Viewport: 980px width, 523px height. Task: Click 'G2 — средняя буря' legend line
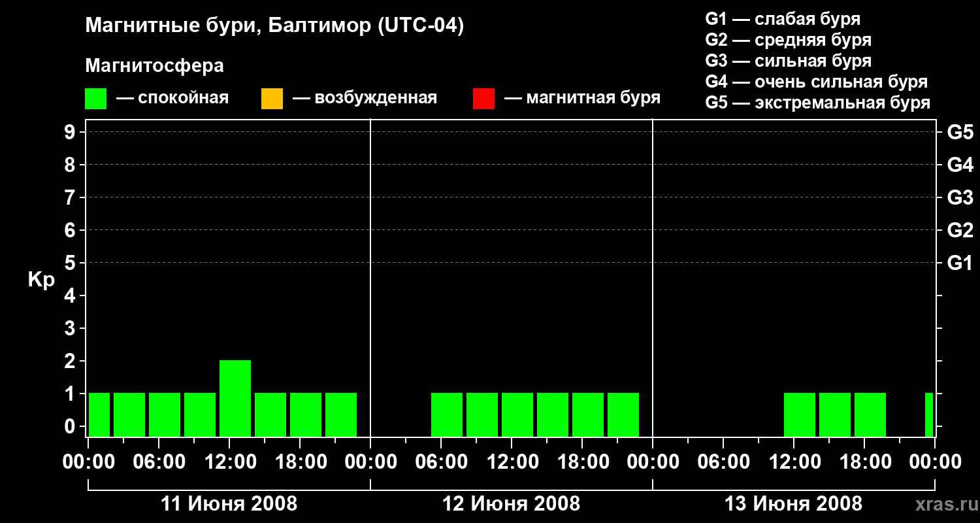[x=788, y=40]
